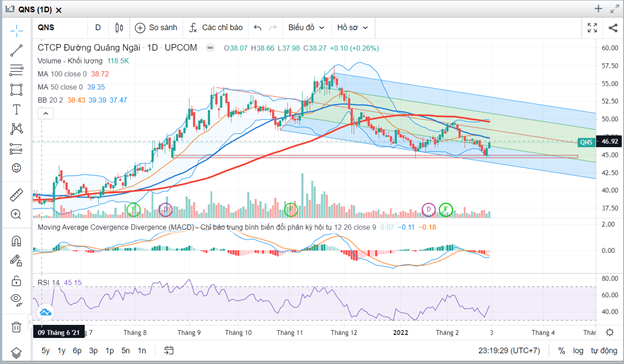Click the MA 100 close indicator label
The height and width of the screenshot is (364, 624).
click(62, 74)
